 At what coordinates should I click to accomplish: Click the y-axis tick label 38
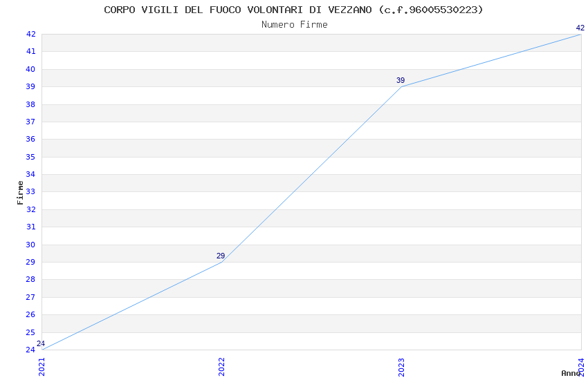tap(30, 104)
